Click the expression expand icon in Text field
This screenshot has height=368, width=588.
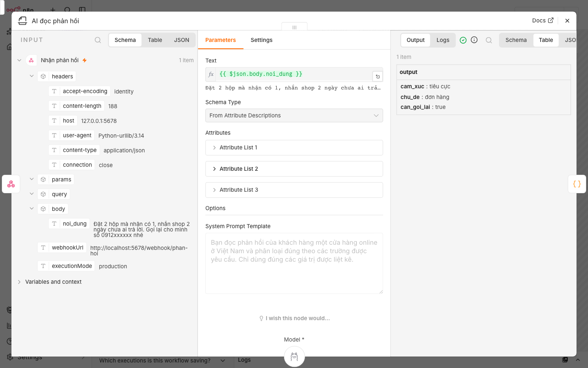click(x=378, y=77)
